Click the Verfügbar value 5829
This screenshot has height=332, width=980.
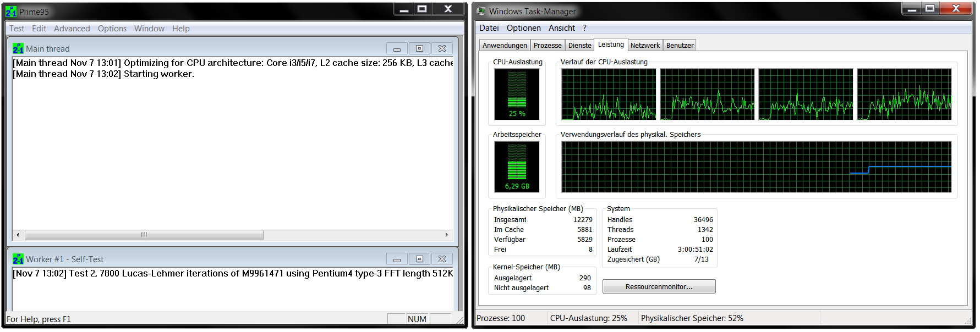584,240
